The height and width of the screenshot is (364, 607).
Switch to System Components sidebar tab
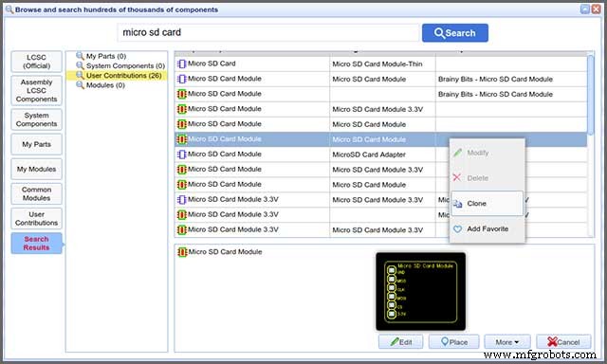[36, 119]
